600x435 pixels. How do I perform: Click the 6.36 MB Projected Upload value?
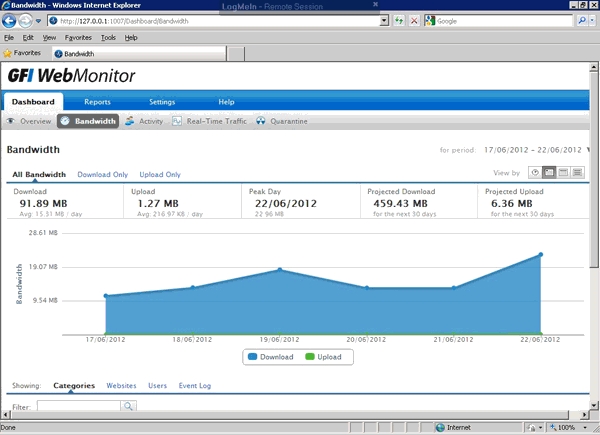(x=512, y=204)
